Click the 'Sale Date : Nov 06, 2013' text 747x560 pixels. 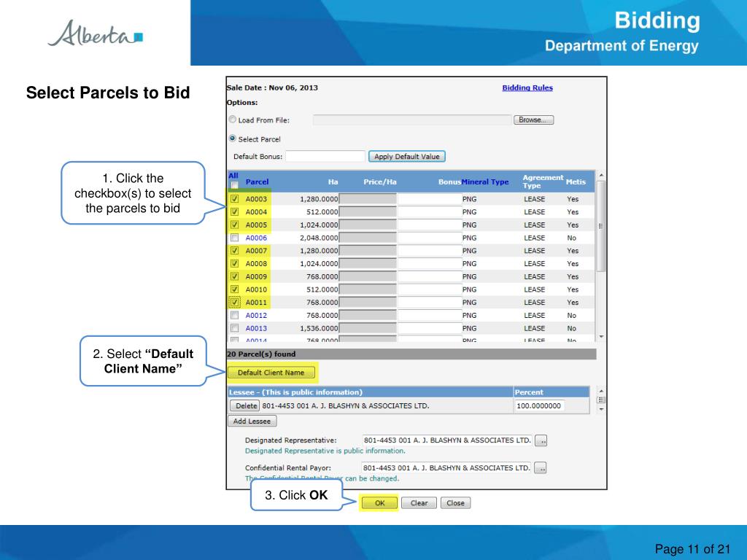tap(272, 87)
